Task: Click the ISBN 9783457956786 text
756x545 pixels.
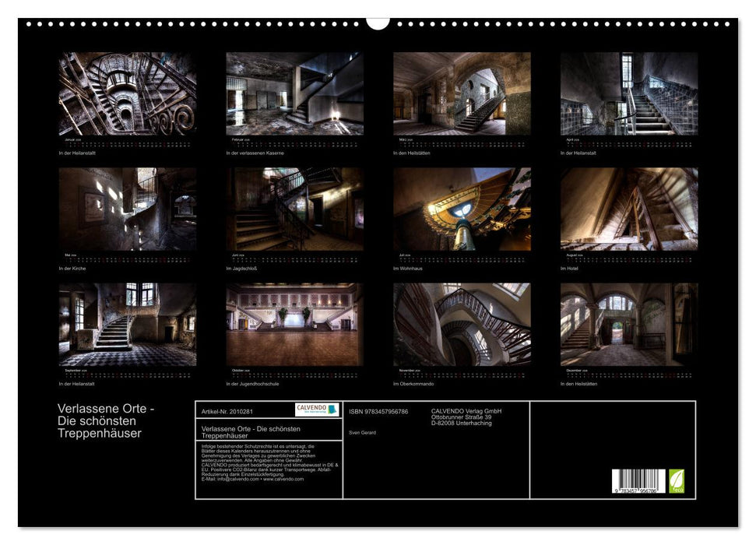Action: coord(378,411)
